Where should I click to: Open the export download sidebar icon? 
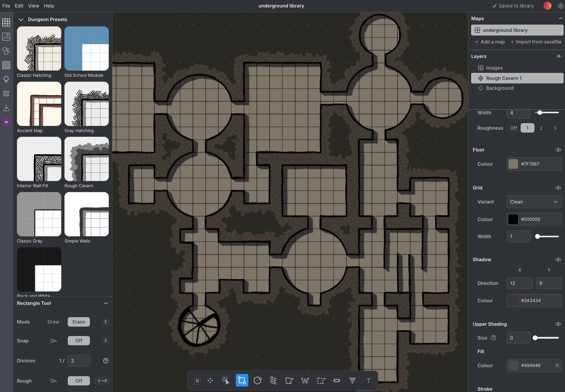tap(6, 108)
